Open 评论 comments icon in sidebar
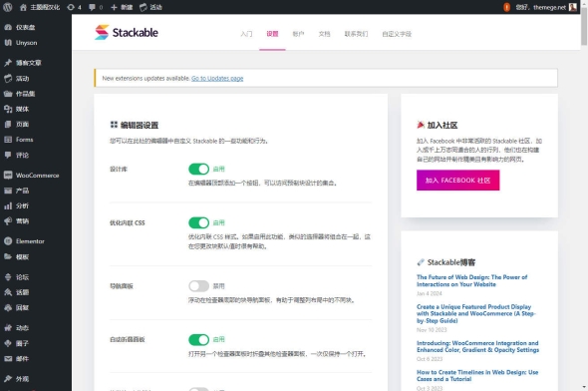 coord(8,155)
